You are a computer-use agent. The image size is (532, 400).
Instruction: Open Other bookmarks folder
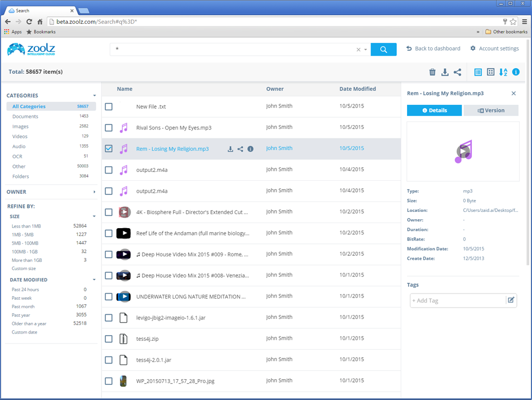(x=506, y=32)
